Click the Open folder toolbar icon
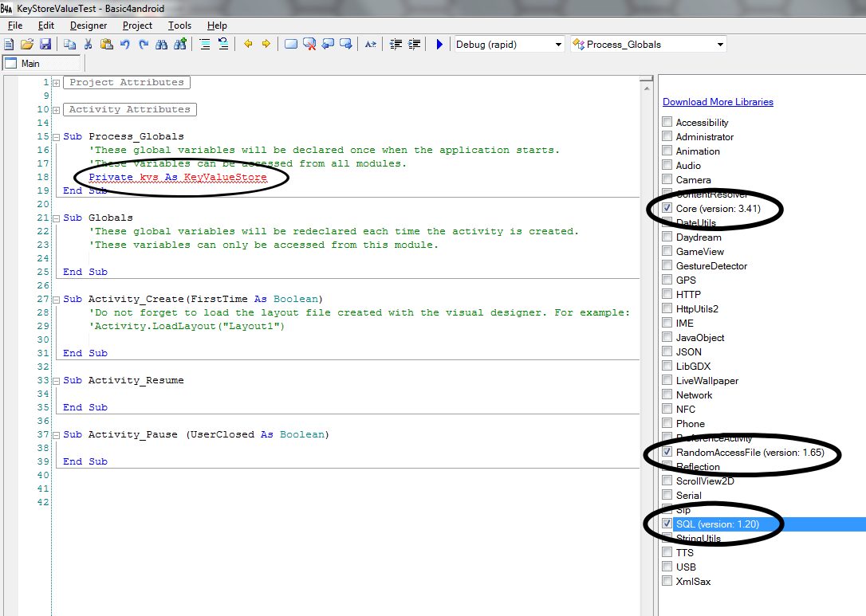Viewport: 866px width, 616px height. click(x=27, y=45)
